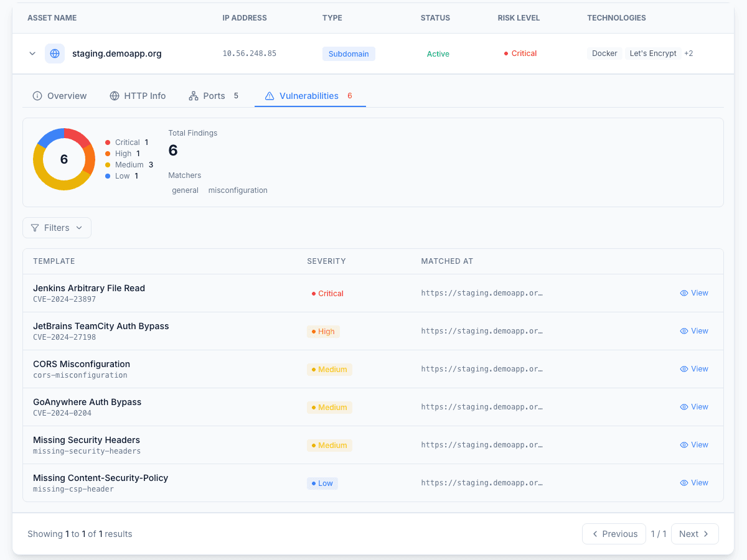Click the info icon on Overview tab
The image size is (747, 560).
pos(37,96)
